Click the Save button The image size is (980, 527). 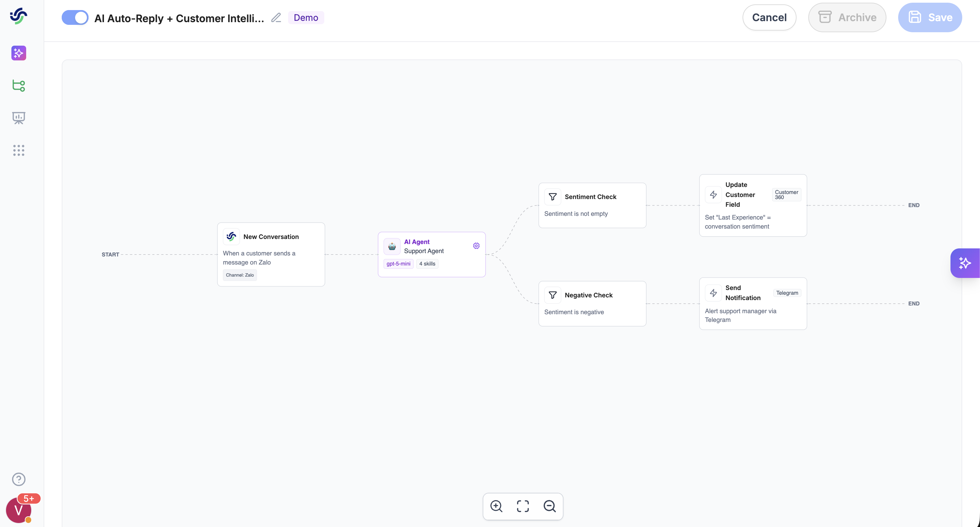(x=930, y=17)
